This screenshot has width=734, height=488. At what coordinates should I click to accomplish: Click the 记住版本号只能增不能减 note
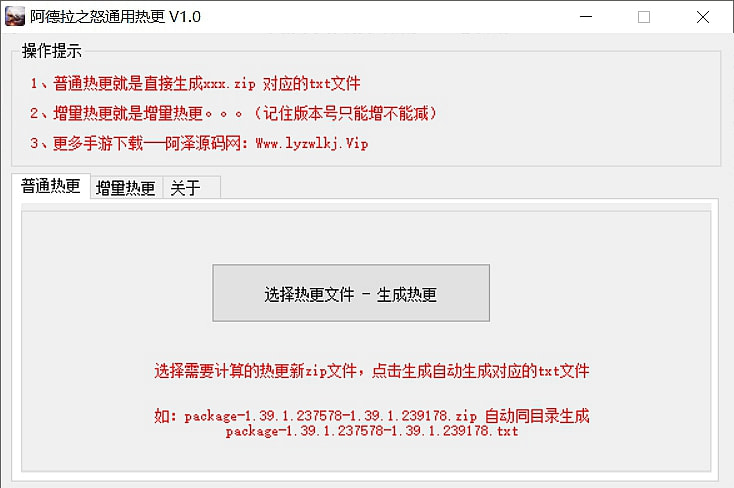point(346,113)
